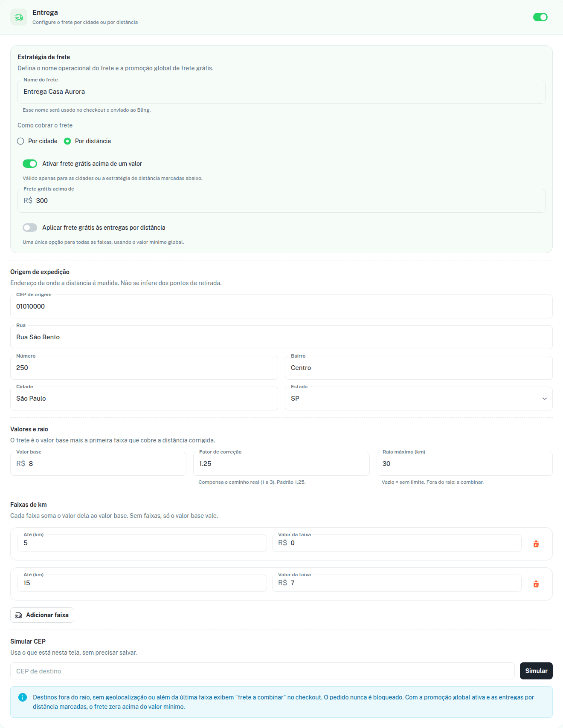Select the Por distância radio option

tap(67, 141)
